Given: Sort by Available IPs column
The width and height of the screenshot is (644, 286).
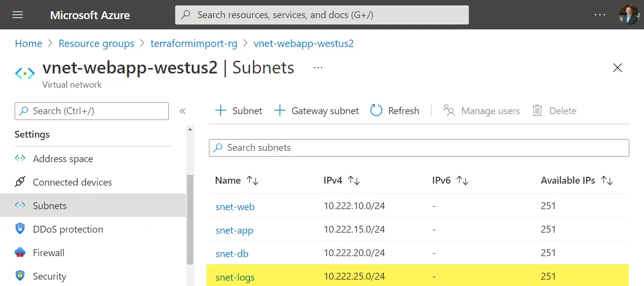Looking at the screenshot, I should (577, 180).
